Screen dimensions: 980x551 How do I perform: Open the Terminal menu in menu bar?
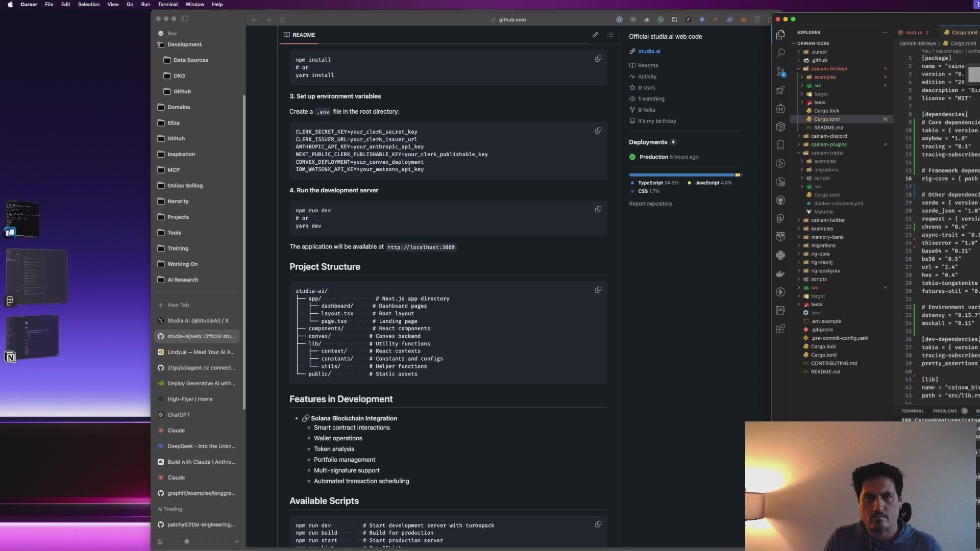pos(167,4)
